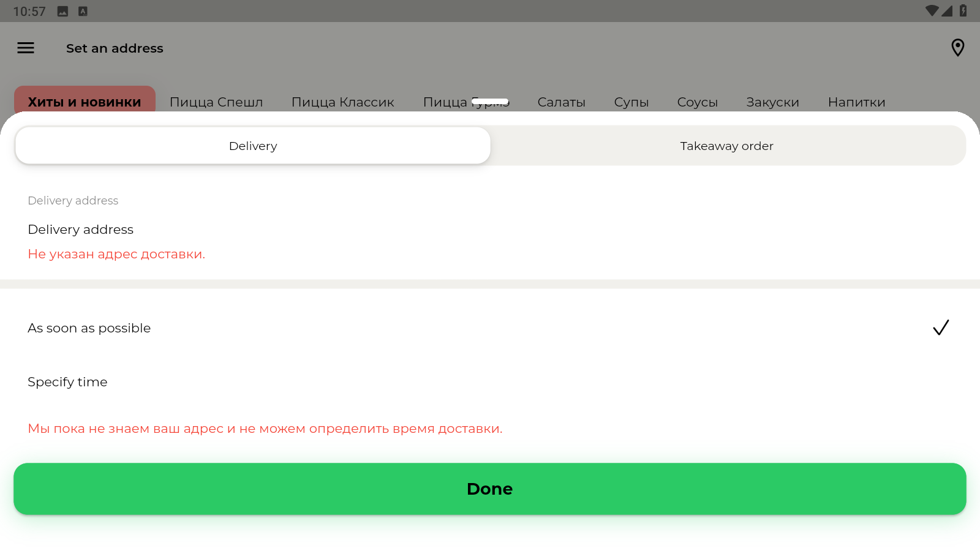Viewport: 980px width, 551px height.
Task: Tap the bottom sheet drag handle
Action: pyautogui.click(x=490, y=101)
